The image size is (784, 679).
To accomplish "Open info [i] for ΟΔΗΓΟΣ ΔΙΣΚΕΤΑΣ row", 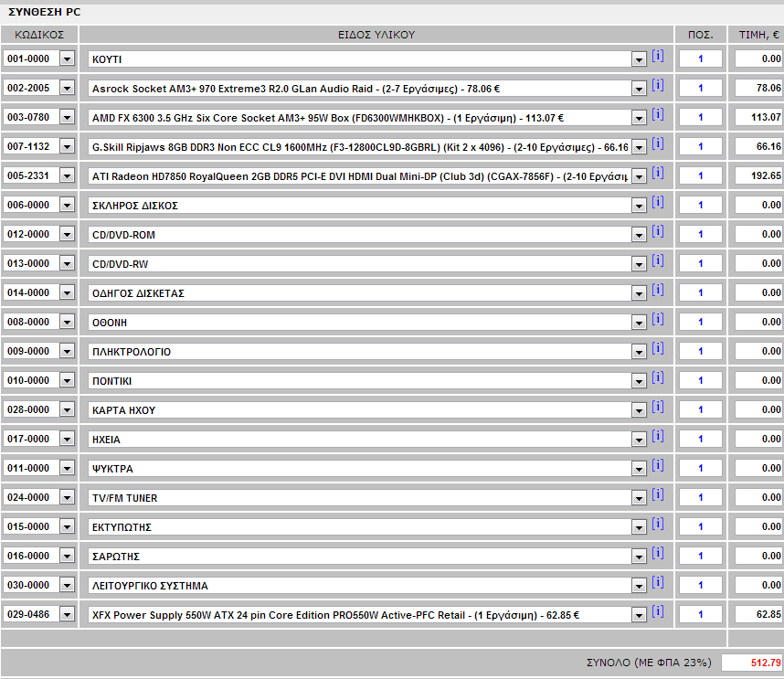I will (x=658, y=290).
